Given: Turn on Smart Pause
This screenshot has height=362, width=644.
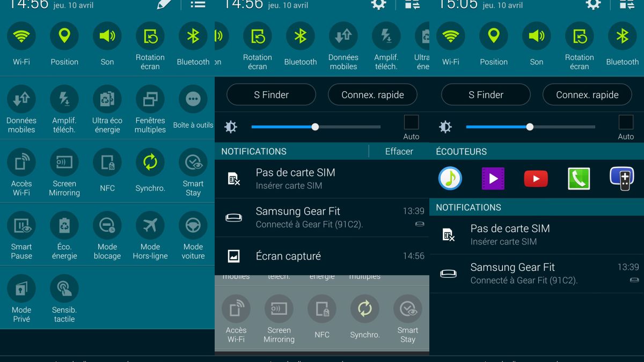Looking at the screenshot, I should [x=21, y=225].
